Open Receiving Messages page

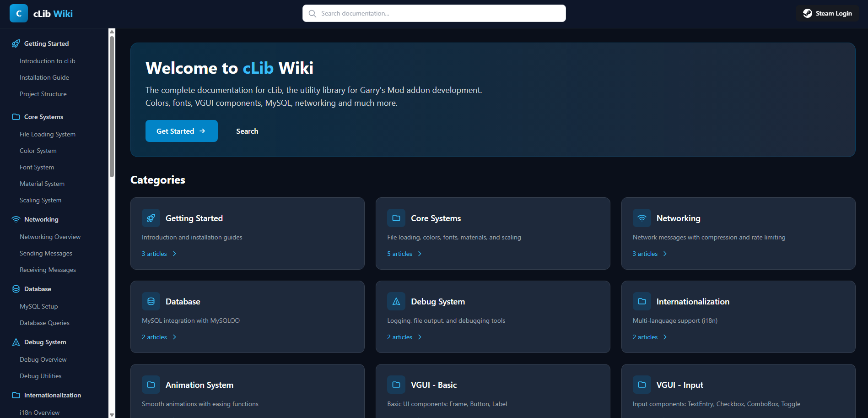[48, 270]
